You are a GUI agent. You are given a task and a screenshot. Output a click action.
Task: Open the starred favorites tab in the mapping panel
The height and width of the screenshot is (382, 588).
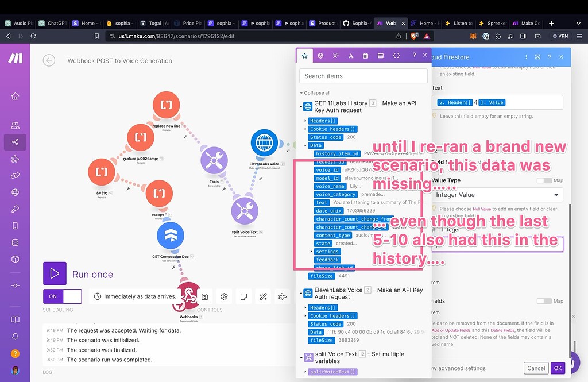coord(304,56)
